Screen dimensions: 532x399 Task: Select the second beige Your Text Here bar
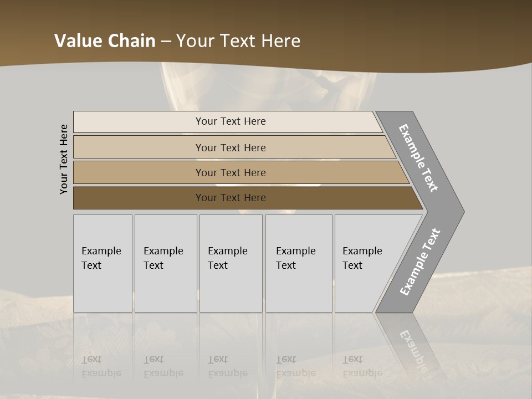coord(234,147)
